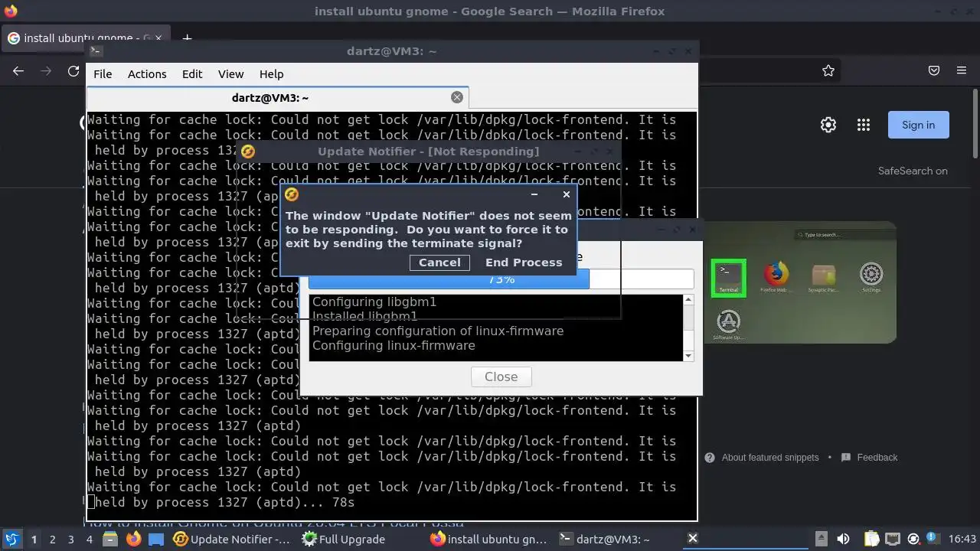Click the 16:43 panel clock

962,539
